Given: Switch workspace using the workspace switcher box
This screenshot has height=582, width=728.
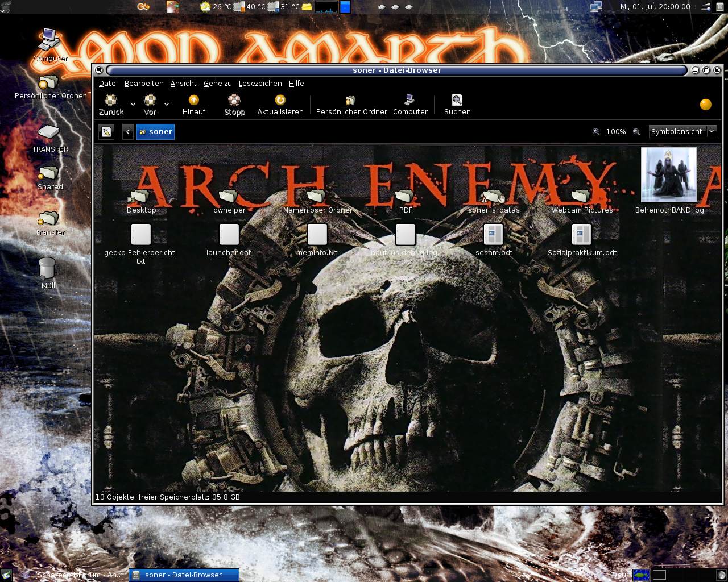Looking at the screenshot, I should click(659, 575).
